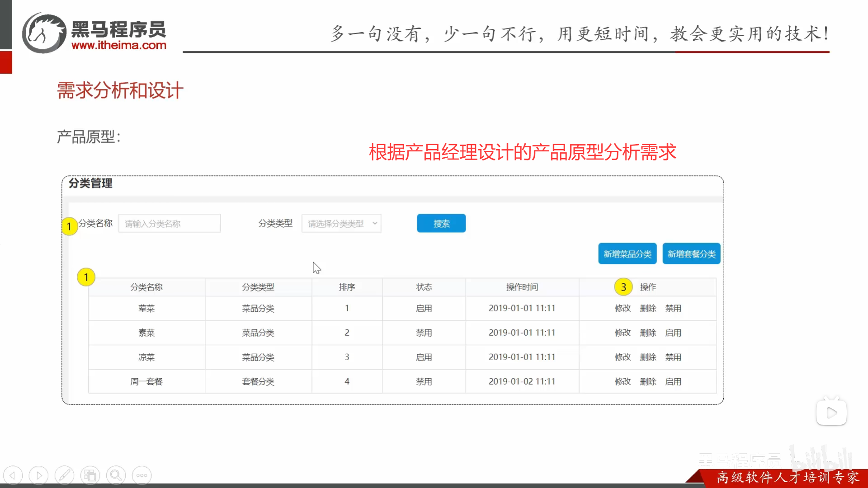Open the more options ellipsis icon
Image resolution: width=868 pixels, height=488 pixels.
pos(142,475)
